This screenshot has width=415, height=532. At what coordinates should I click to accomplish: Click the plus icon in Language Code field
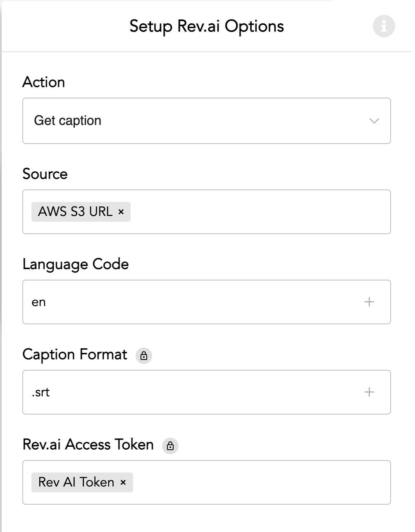(x=369, y=302)
